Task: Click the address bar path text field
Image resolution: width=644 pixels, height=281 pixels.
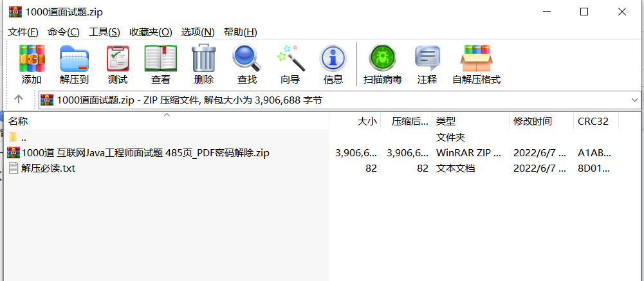Action: click(x=340, y=100)
